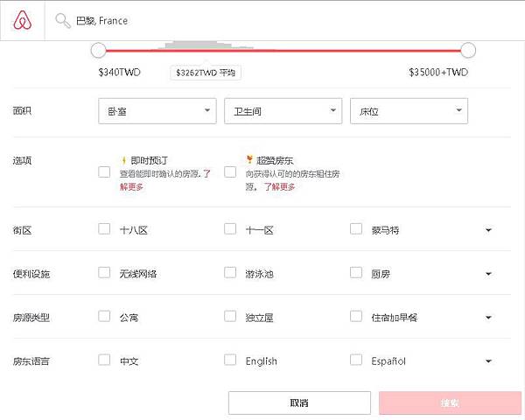Open the 卫生间 dropdown
Viewport: 525px width, 420px height.
tap(283, 111)
